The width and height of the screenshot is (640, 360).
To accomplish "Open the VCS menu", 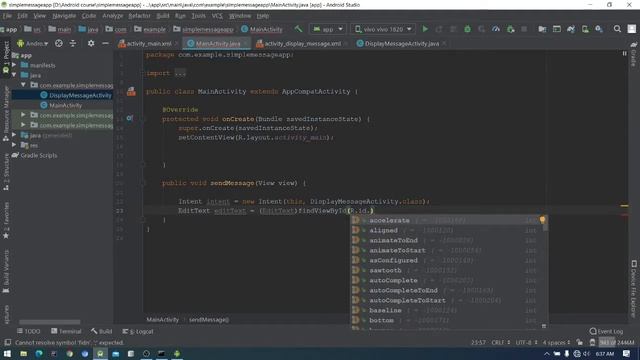I will (x=217, y=16).
